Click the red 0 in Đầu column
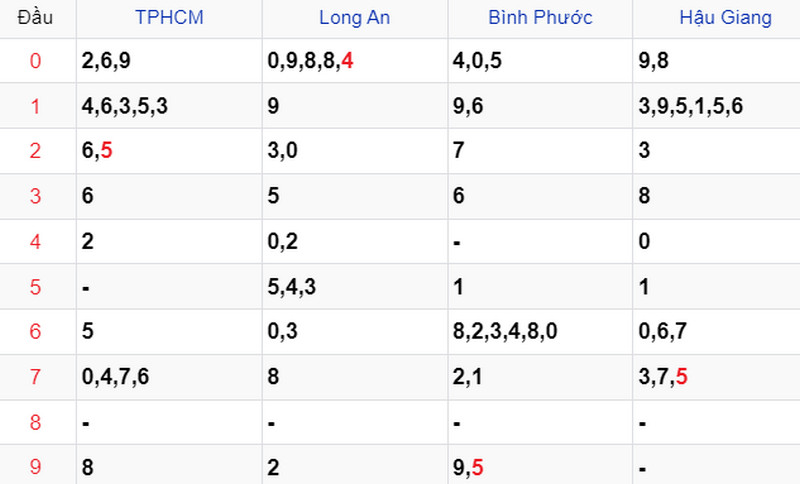The height and width of the screenshot is (484, 800). [x=35, y=61]
